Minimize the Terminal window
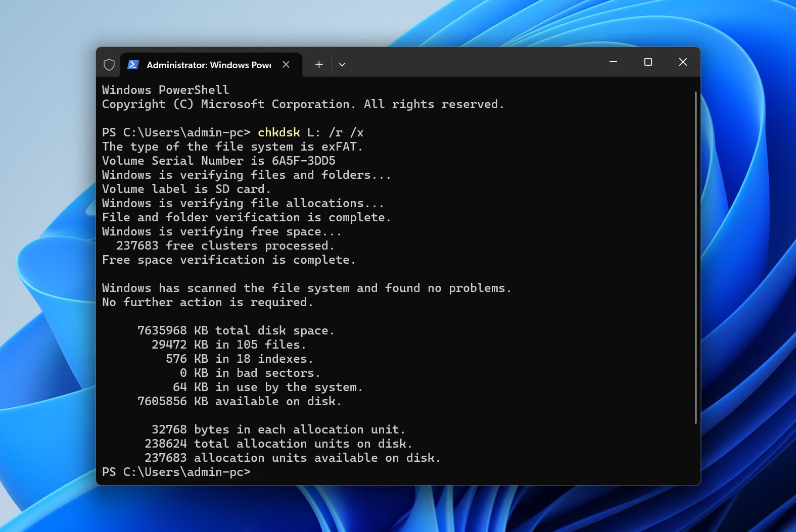 614,62
